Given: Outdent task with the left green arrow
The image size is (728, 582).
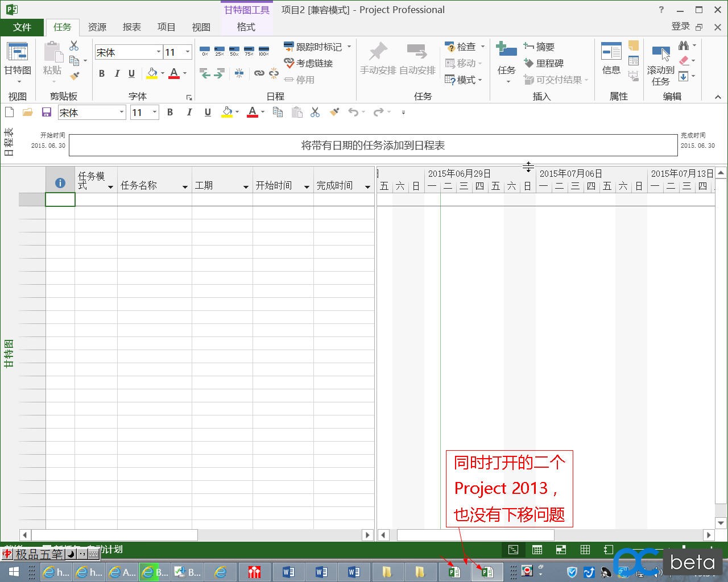Looking at the screenshot, I should pyautogui.click(x=205, y=73).
